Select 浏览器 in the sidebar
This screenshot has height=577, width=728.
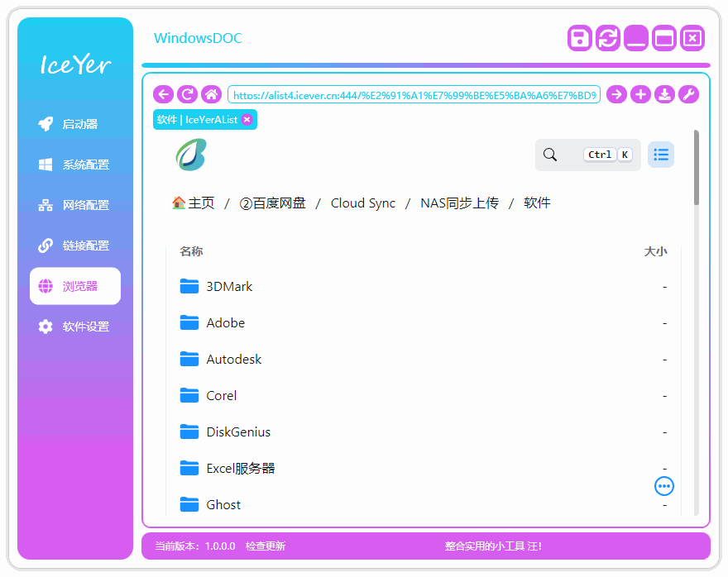(x=75, y=286)
